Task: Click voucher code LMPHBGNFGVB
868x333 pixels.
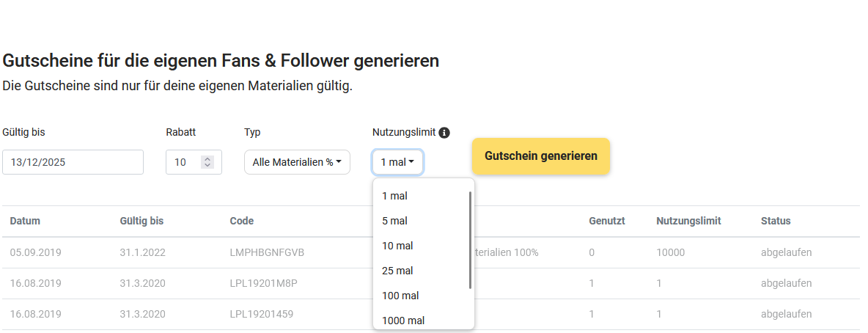Action: point(267,252)
